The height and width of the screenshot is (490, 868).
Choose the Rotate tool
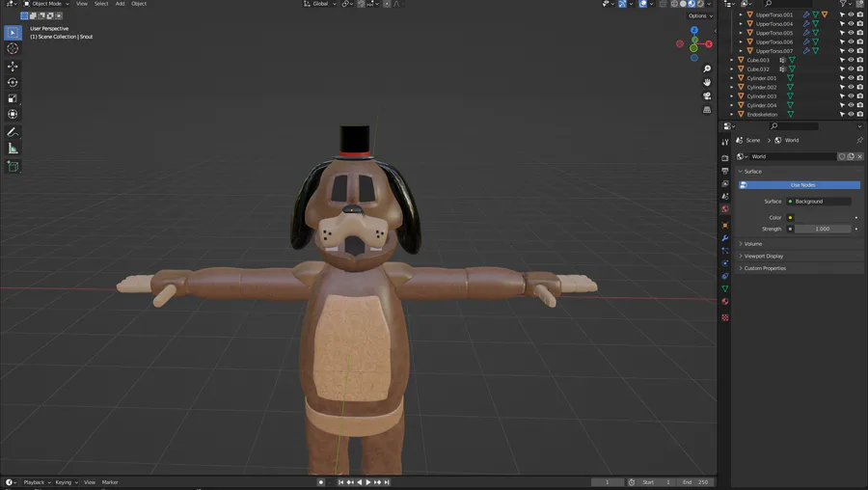[x=13, y=83]
